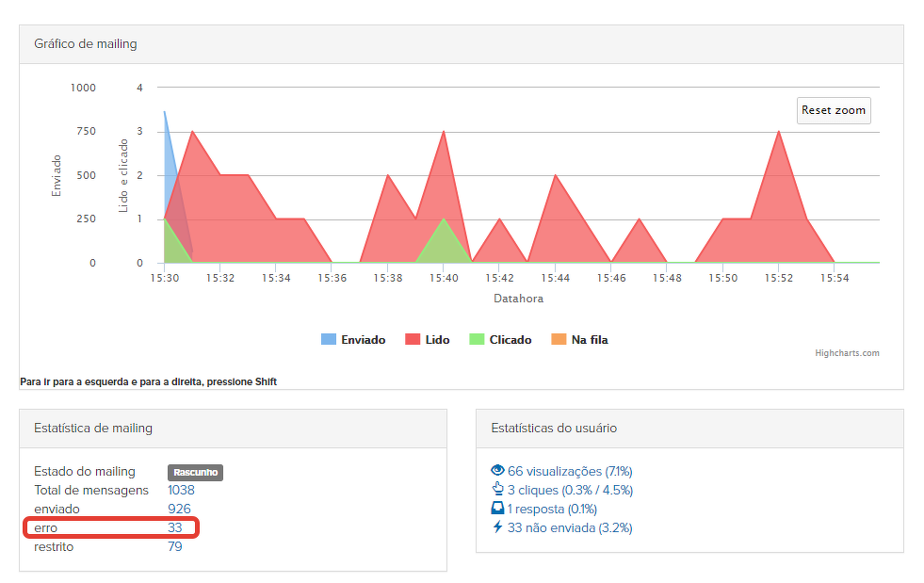Image resolution: width=924 pixels, height=583 pixels.
Task: Toggle the Lido series in the legend
Action: coord(437,340)
